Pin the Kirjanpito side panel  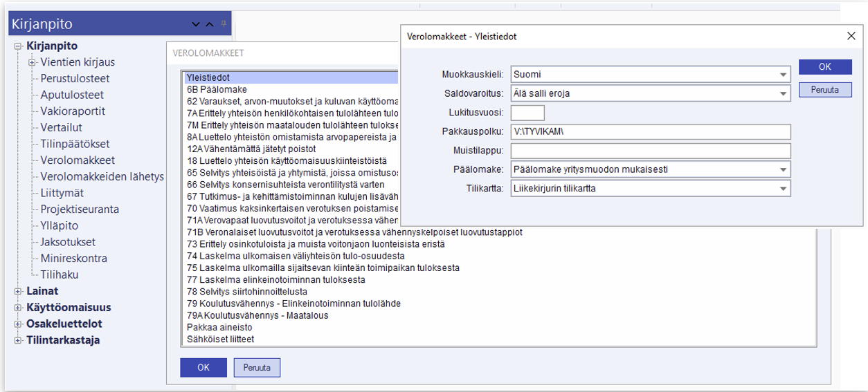point(224,24)
